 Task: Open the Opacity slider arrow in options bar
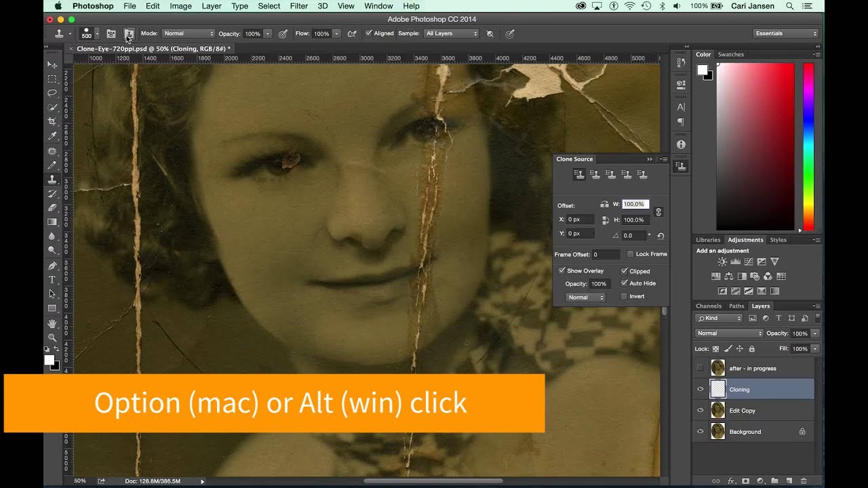coord(268,33)
